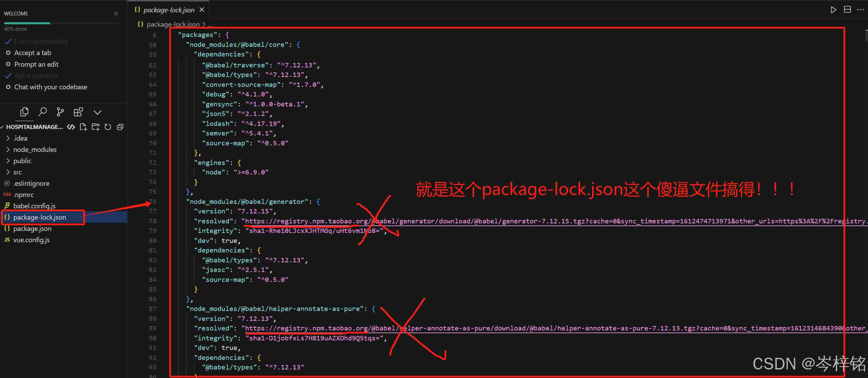Viewport: 868px width, 378px height.
Task: Open the Explorer files icon
Action: point(24,112)
